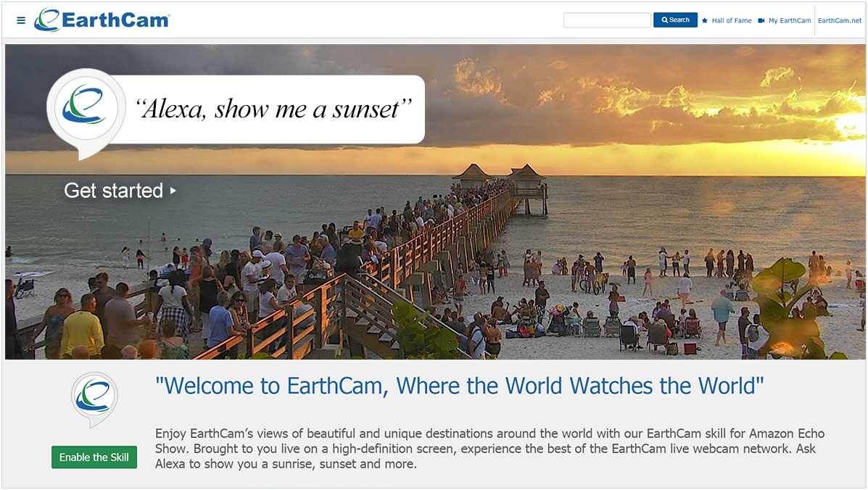Select the Get started link
Viewport: 868px width, 490px height.
114,191
